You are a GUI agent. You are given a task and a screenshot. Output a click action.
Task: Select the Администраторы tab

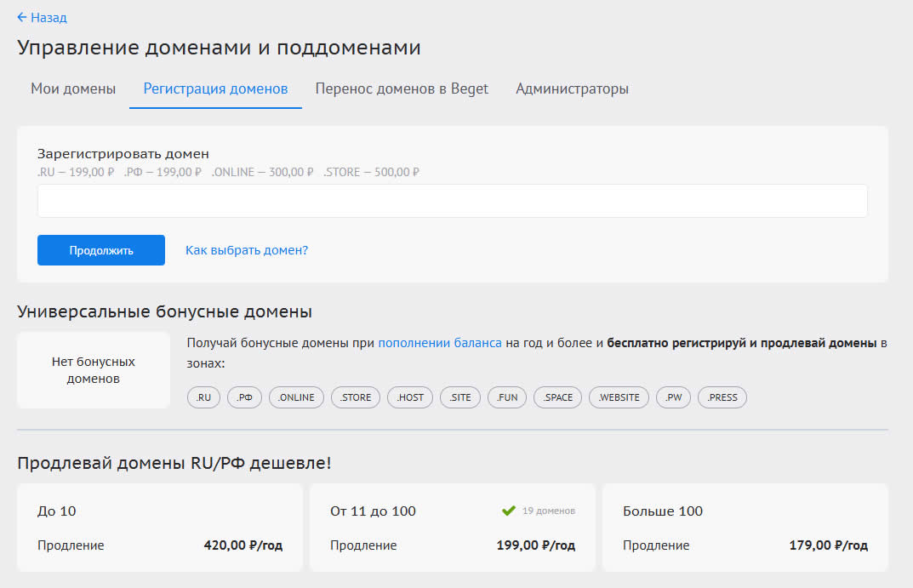coord(573,88)
